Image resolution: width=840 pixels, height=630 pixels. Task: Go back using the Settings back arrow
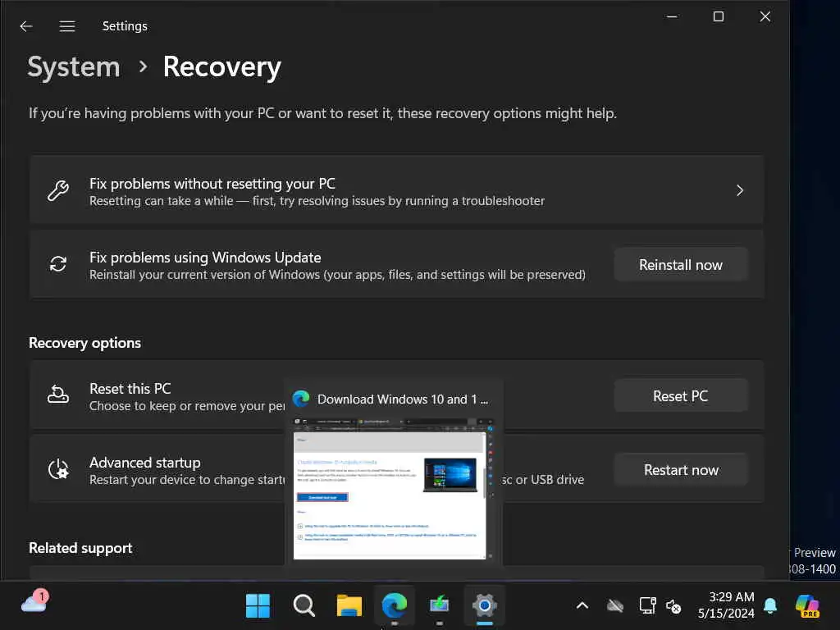click(x=25, y=26)
